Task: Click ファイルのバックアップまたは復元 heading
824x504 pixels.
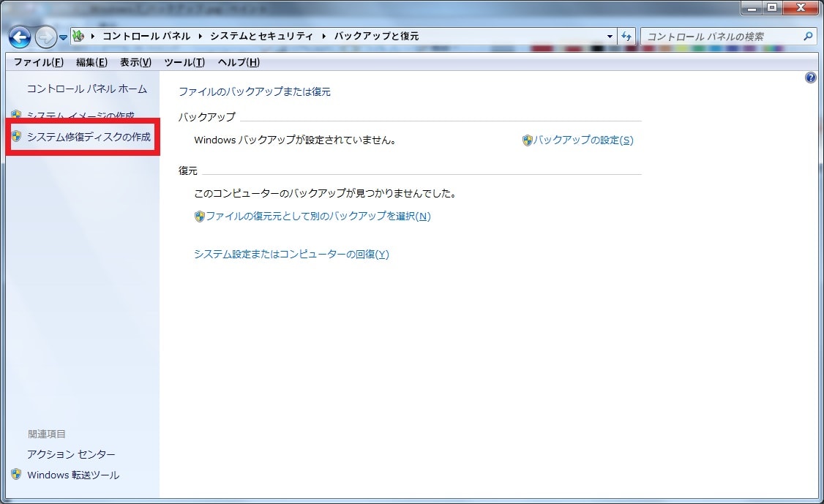Action: pos(255,91)
